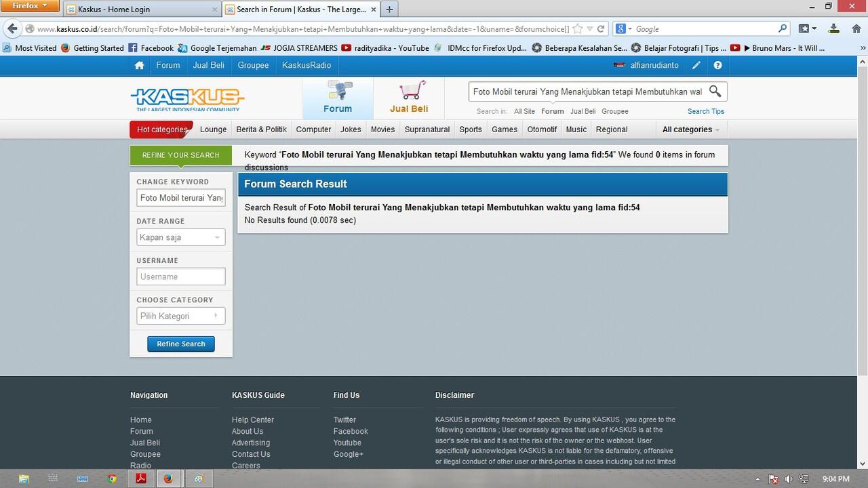This screenshot has height=488, width=868.
Task: Click the Google search magnifier icon
Action: [783, 29]
